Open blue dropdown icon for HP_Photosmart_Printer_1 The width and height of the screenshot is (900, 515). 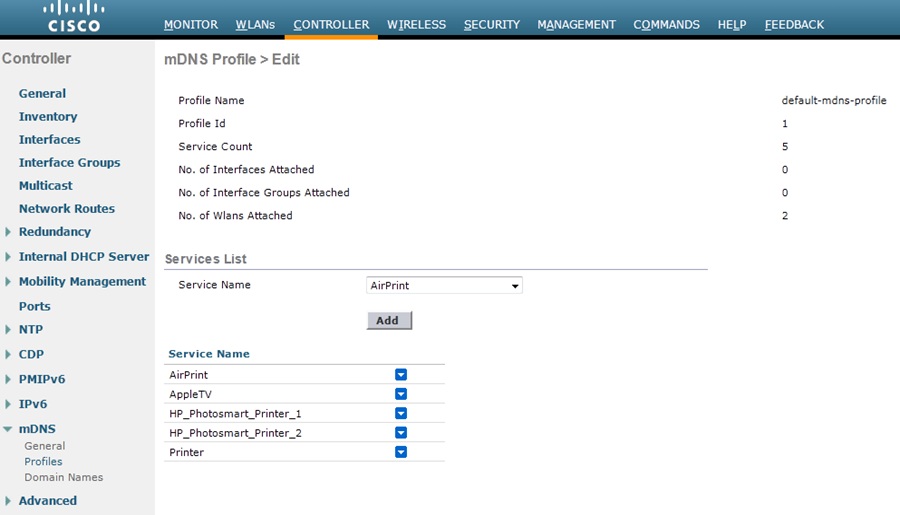click(401, 413)
